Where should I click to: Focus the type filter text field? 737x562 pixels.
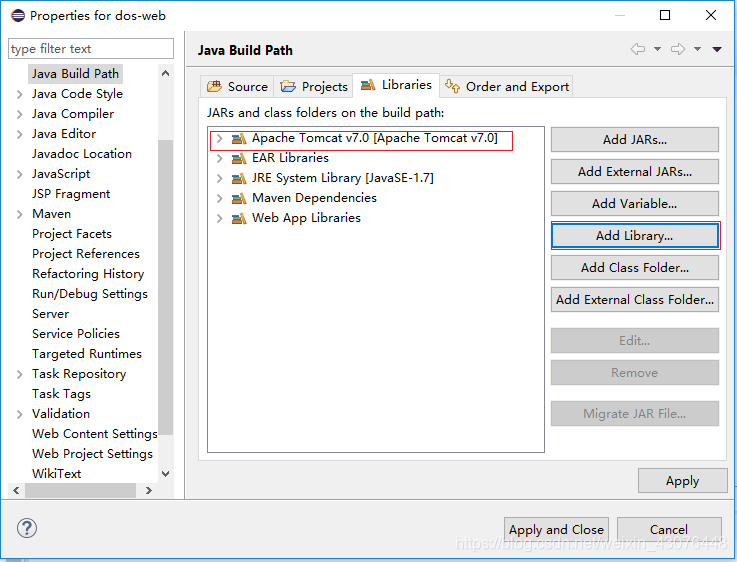(91, 48)
